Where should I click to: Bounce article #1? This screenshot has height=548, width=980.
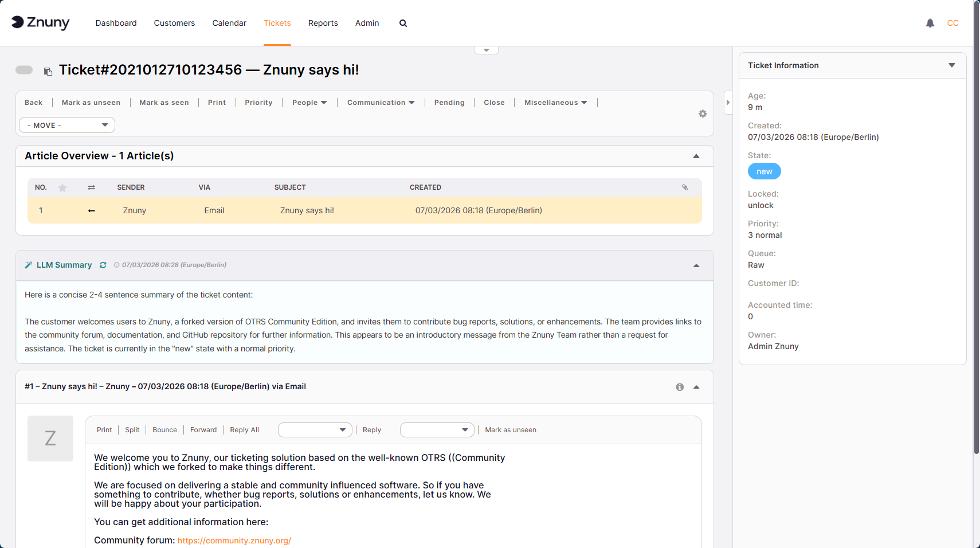(x=165, y=430)
